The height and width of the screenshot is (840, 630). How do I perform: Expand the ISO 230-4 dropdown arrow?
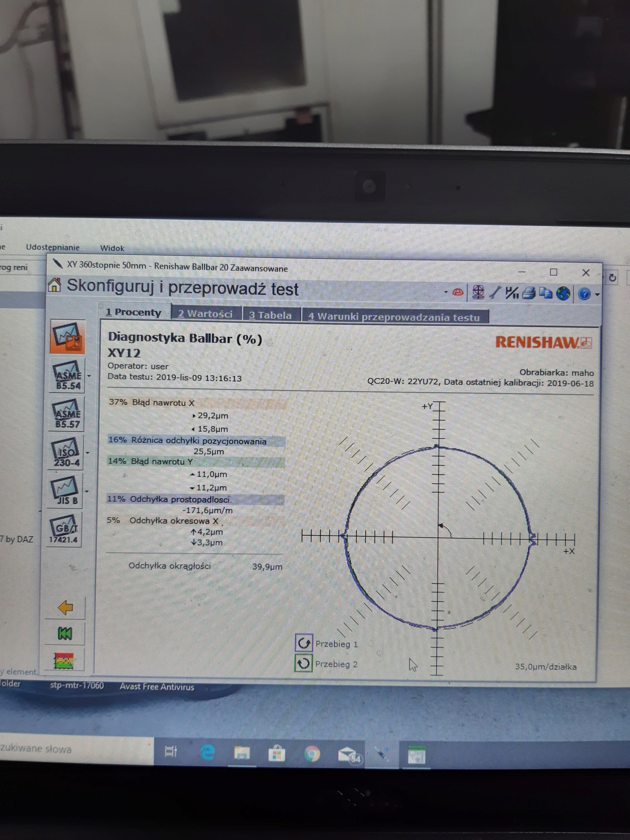click(88, 453)
